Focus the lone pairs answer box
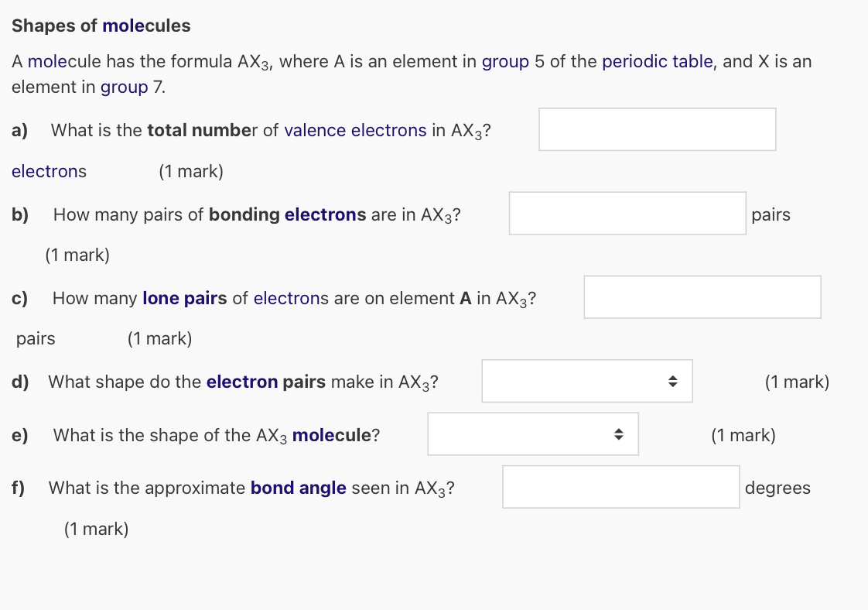 pyautogui.click(x=702, y=296)
